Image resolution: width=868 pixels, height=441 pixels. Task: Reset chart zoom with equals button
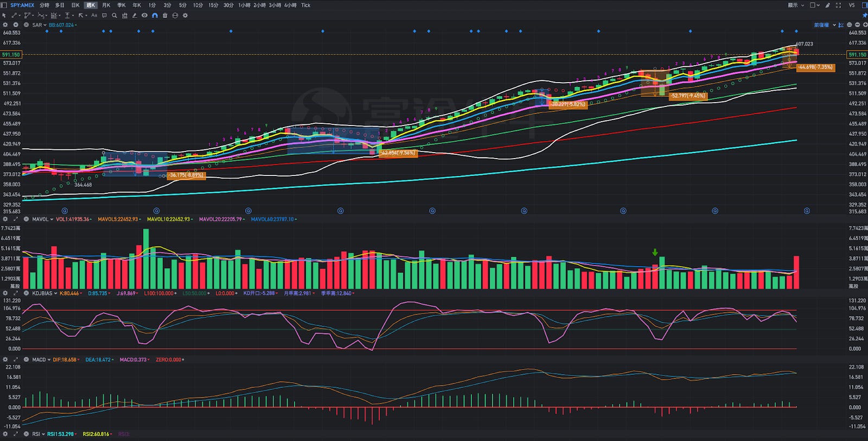pyautogui.click(x=850, y=25)
